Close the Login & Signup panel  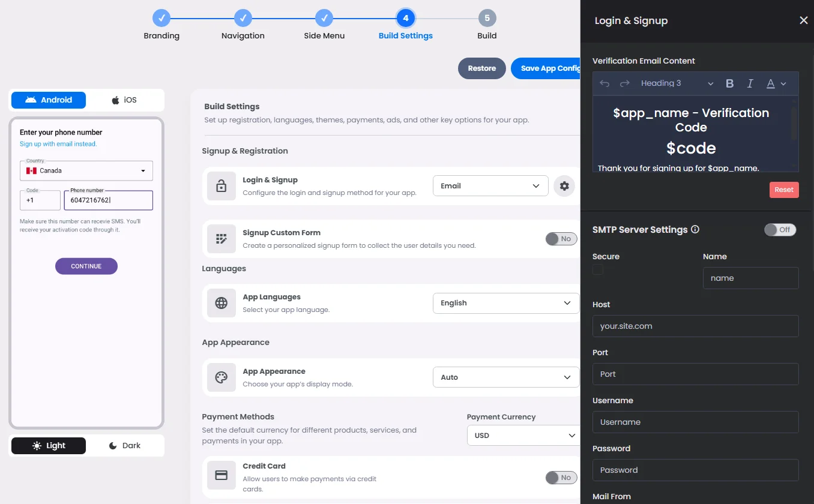click(x=803, y=21)
